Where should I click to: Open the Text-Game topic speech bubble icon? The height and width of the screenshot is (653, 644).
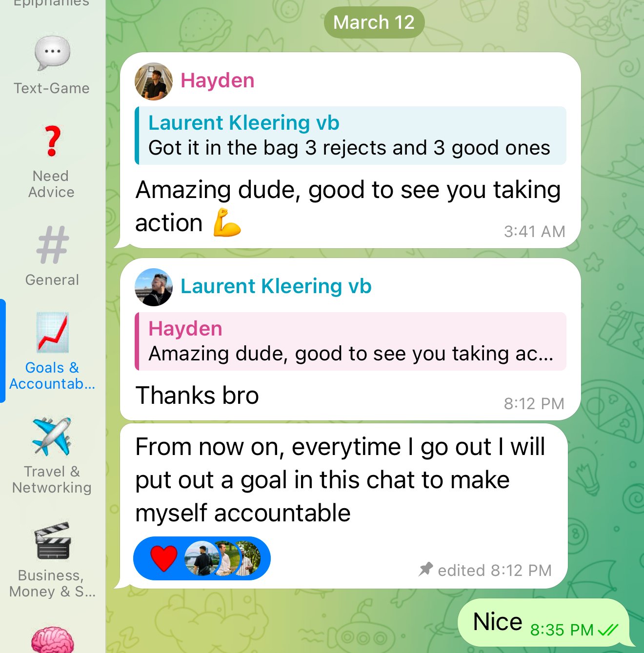pyautogui.click(x=52, y=53)
